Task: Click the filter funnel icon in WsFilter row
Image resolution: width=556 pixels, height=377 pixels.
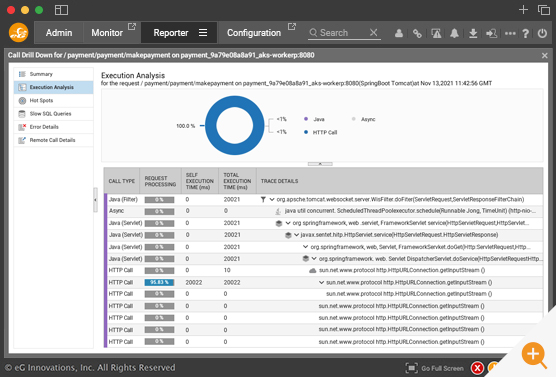Action: tap(263, 200)
